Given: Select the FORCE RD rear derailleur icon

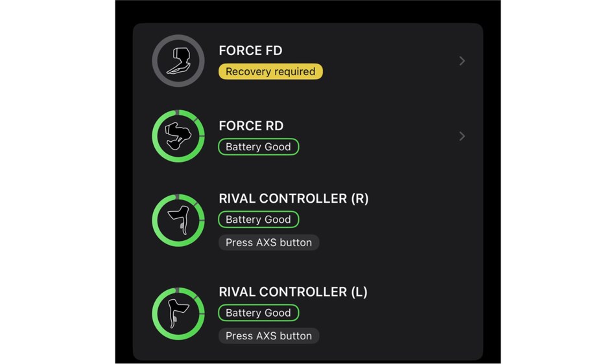Looking at the screenshot, I should click(178, 136).
